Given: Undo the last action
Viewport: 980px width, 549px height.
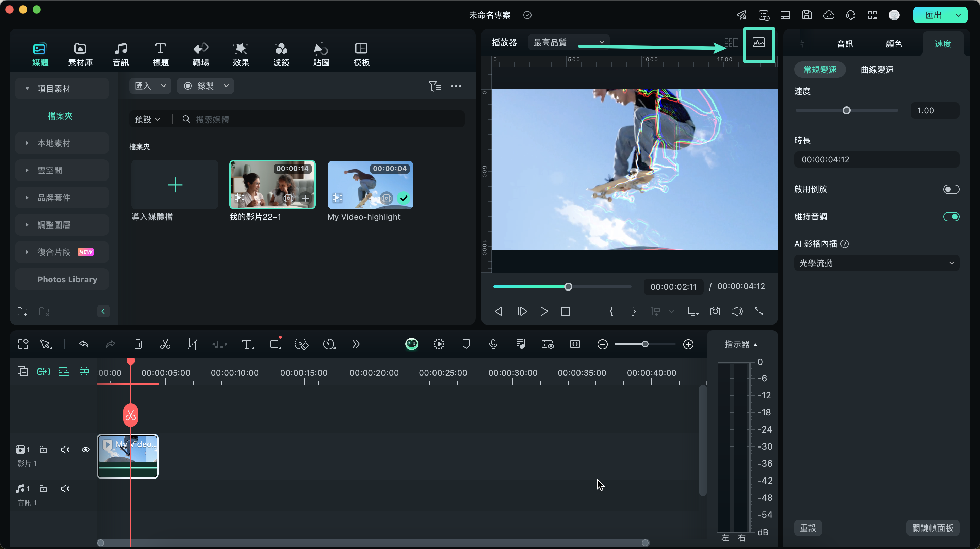Looking at the screenshot, I should point(84,344).
